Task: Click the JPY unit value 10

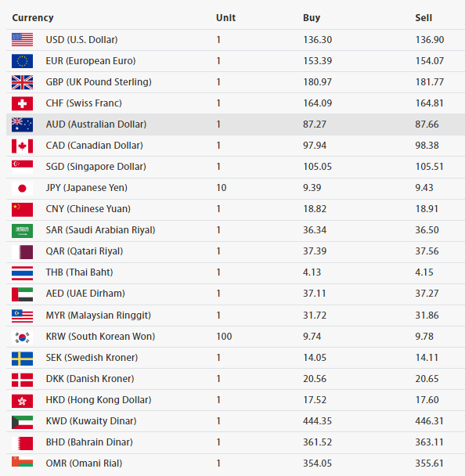Action: click(x=222, y=188)
